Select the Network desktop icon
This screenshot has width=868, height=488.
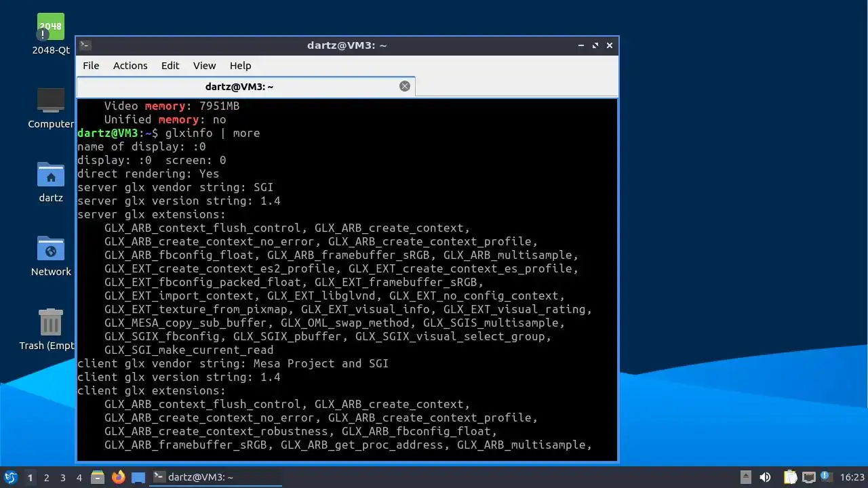pos(51,256)
